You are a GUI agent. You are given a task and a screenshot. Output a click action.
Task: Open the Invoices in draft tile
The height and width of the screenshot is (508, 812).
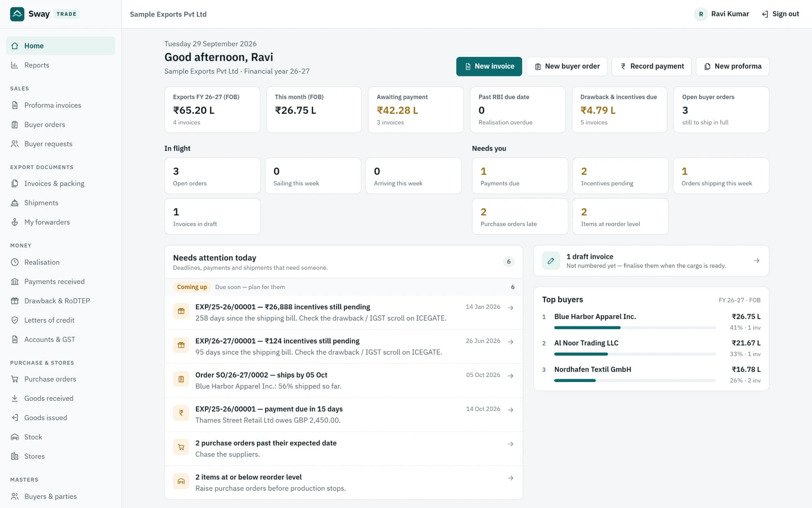pos(212,216)
